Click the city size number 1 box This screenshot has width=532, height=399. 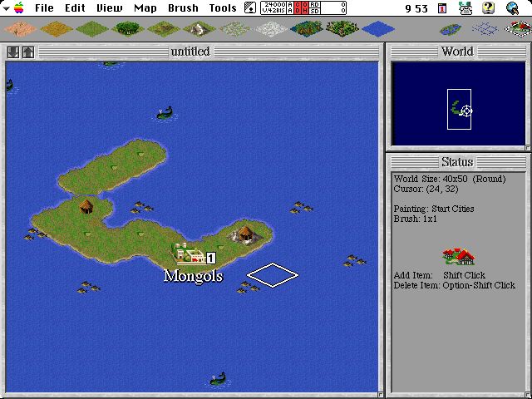[210, 259]
